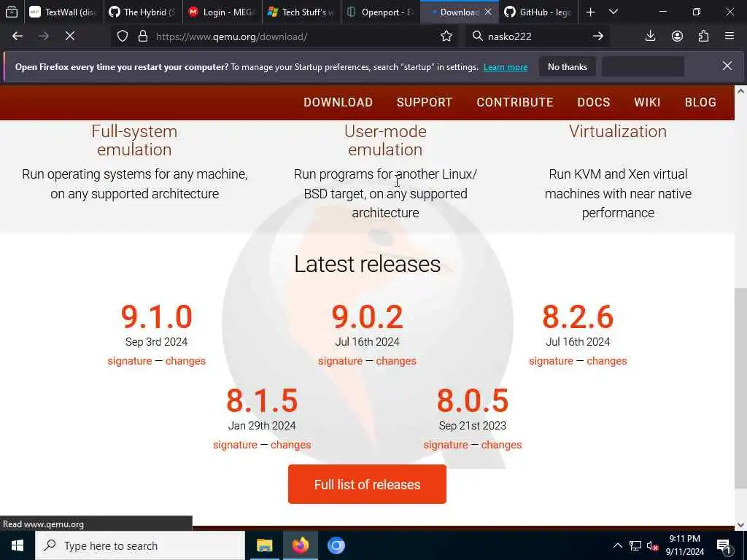Close the Download tab
This screenshot has width=747, height=560.
(x=488, y=12)
